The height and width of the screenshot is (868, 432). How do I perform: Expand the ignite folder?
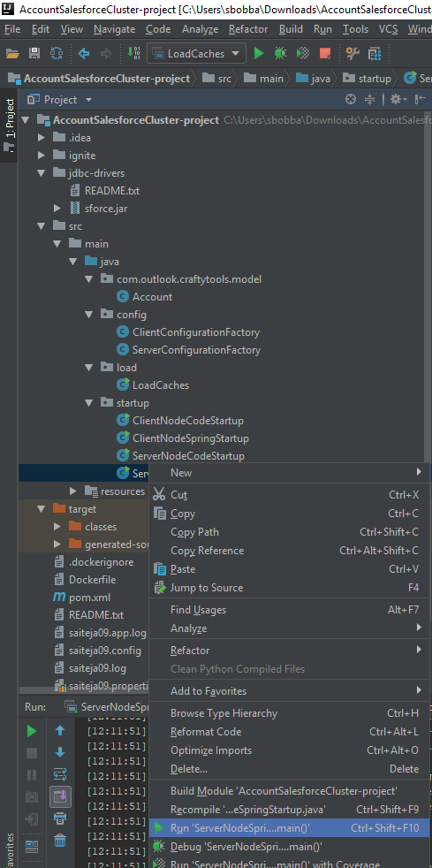41,156
